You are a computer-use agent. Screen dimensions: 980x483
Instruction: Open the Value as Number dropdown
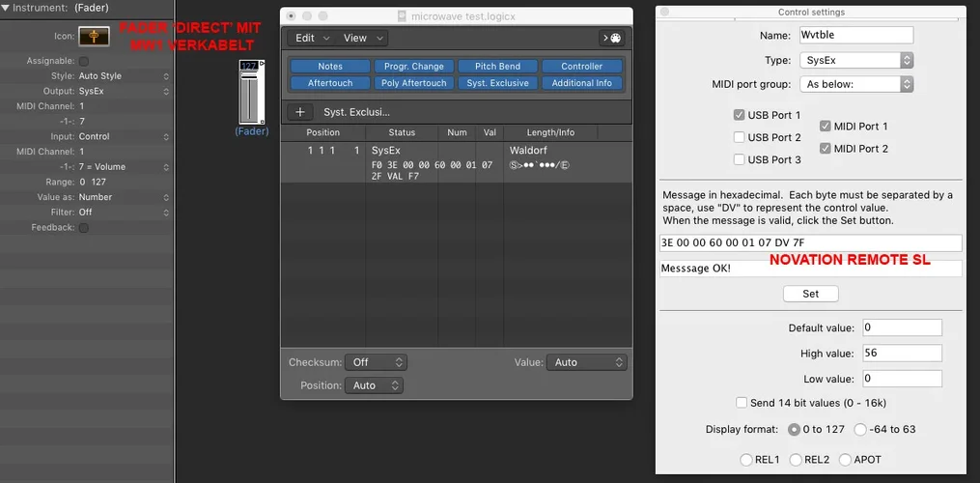pos(124,197)
